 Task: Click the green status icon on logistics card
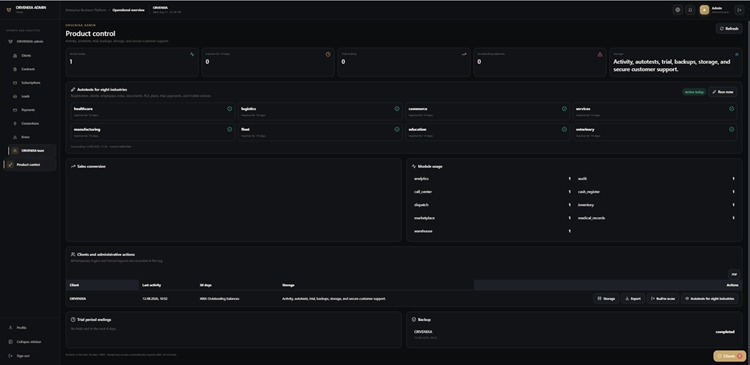(x=397, y=109)
